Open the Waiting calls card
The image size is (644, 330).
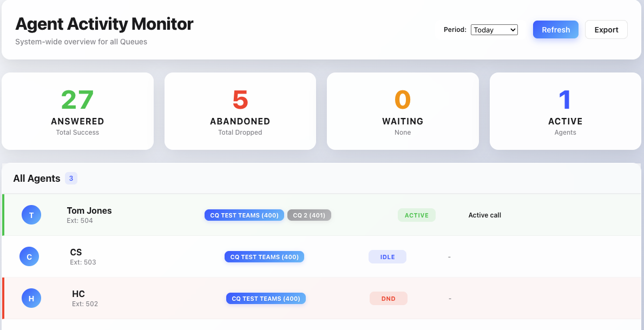tap(403, 111)
